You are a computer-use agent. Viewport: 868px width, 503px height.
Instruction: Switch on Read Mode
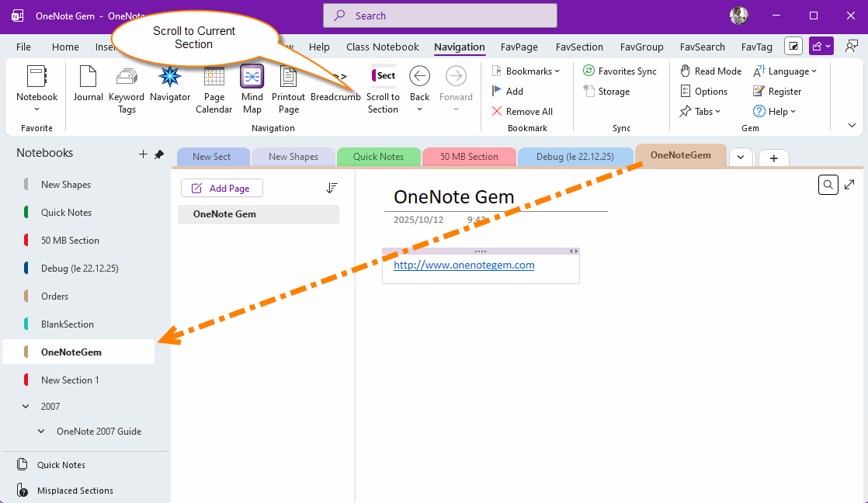pos(711,71)
